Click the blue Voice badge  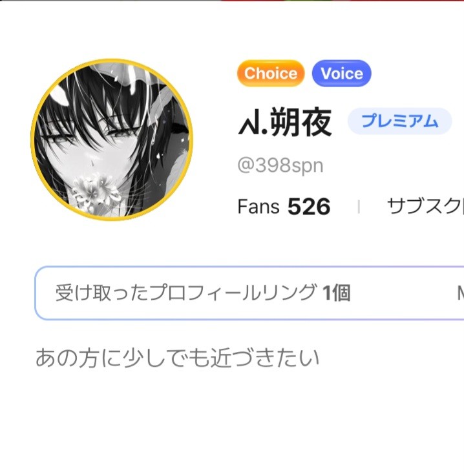[x=341, y=74]
